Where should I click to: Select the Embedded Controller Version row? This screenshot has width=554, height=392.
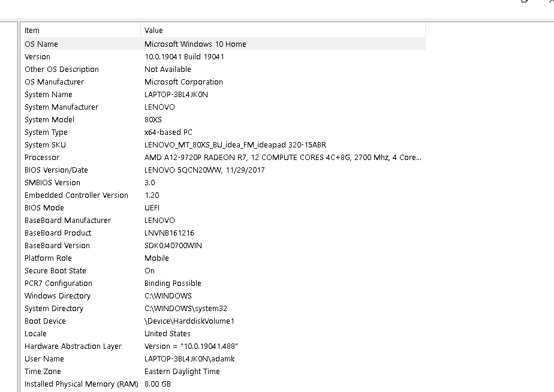click(x=224, y=195)
